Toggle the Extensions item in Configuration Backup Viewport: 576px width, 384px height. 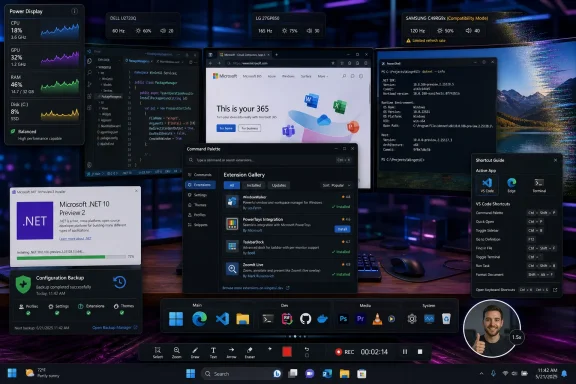tap(91, 309)
